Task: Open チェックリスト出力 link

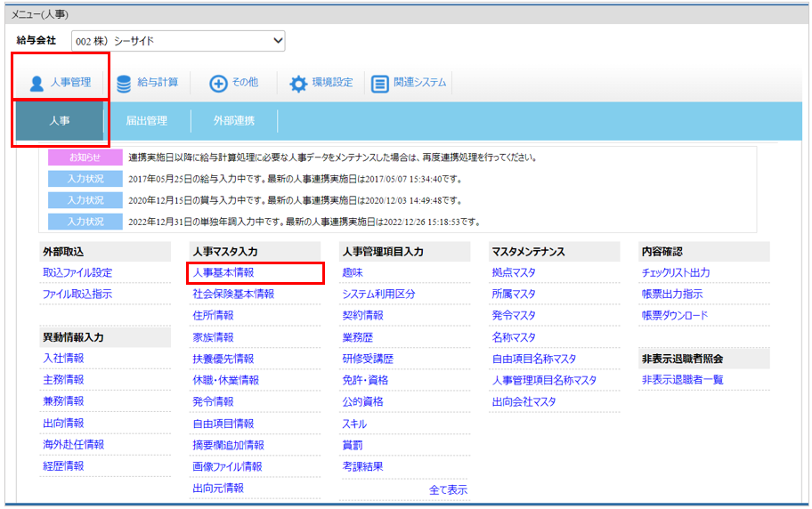Action: (x=675, y=273)
